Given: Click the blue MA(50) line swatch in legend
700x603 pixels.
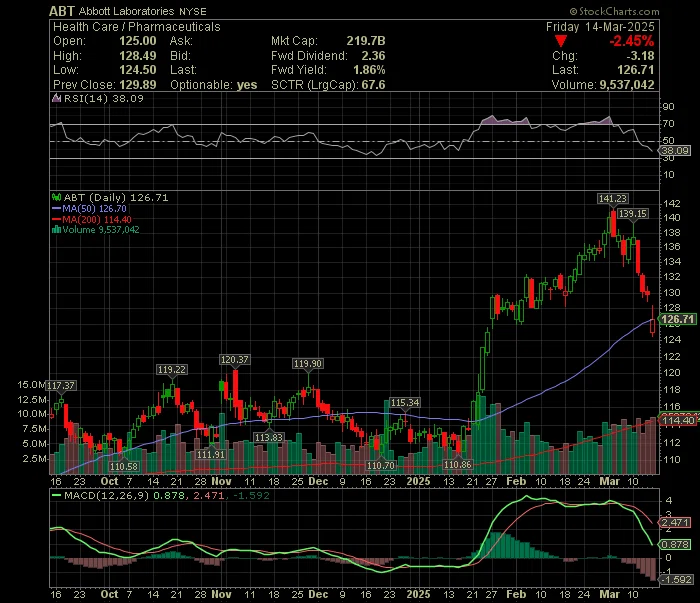Looking at the screenshot, I should coord(57,208).
